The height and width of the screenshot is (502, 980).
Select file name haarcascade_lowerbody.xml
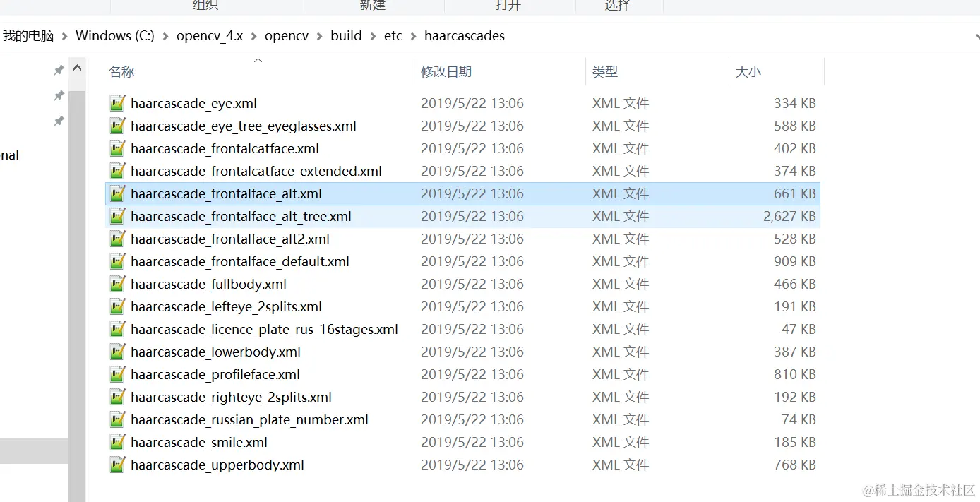(x=215, y=352)
